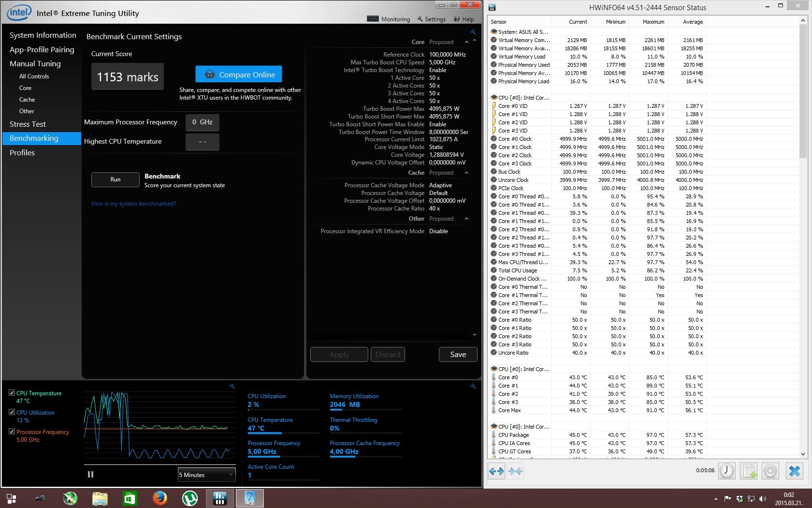Open Help in Intel XTU header

(464, 19)
